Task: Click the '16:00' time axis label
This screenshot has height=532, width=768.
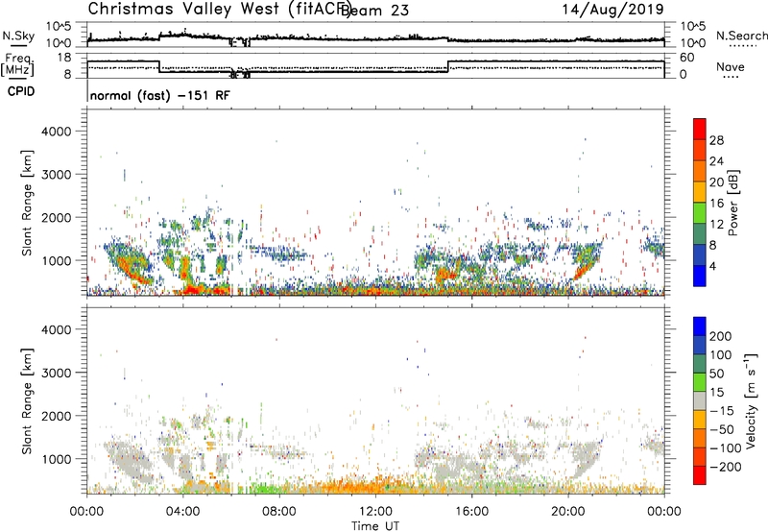Action: 471,512
